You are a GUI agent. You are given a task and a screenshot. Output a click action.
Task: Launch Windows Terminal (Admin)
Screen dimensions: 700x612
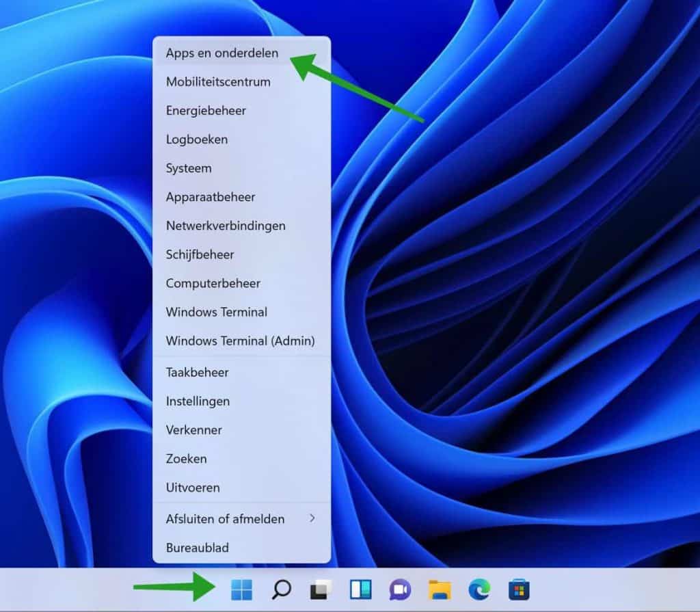[x=240, y=341]
